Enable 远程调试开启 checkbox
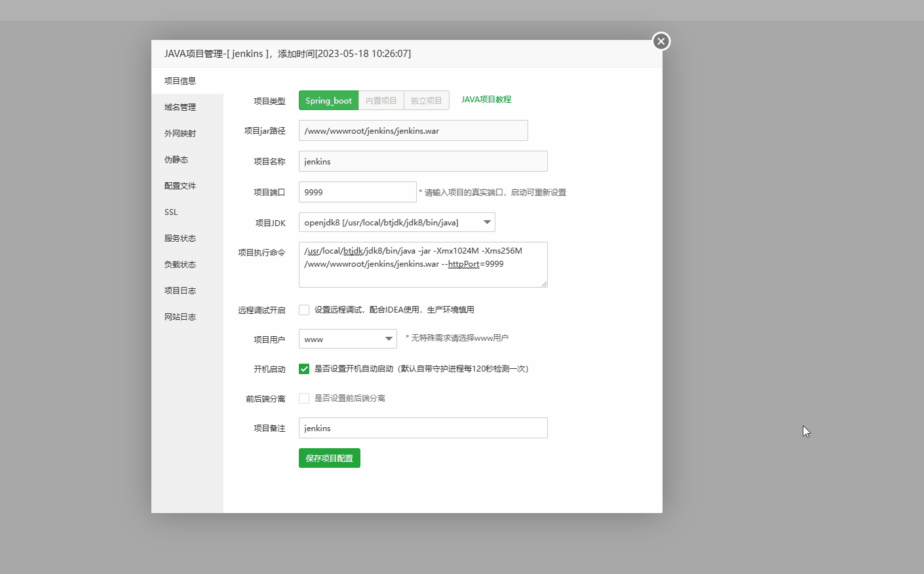Viewport: 924px width, 574px height. [x=304, y=310]
